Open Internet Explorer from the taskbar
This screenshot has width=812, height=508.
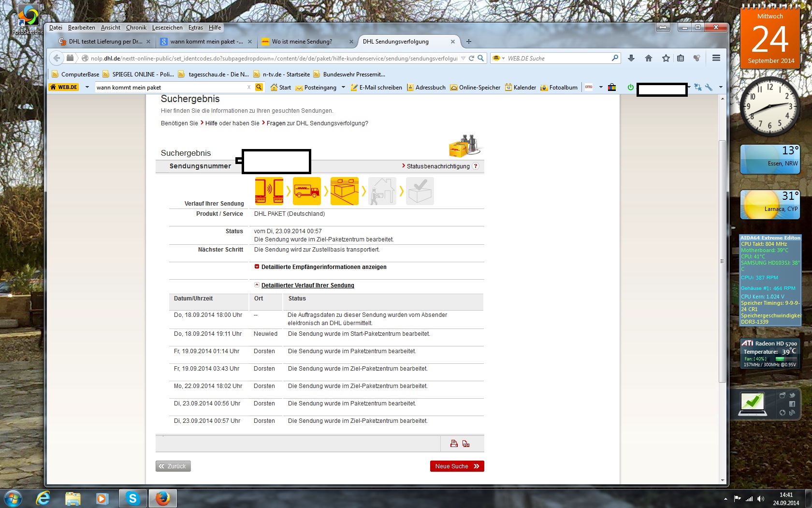(43, 498)
